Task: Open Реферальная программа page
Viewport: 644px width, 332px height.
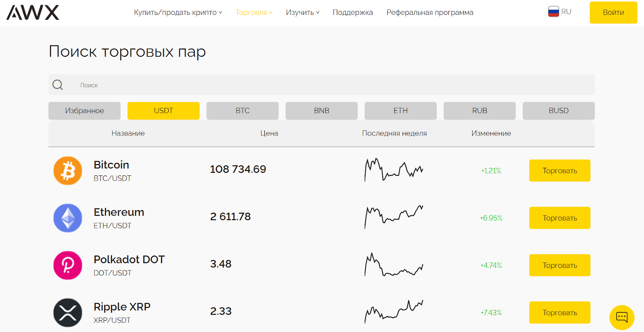Action: coord(430,12)
